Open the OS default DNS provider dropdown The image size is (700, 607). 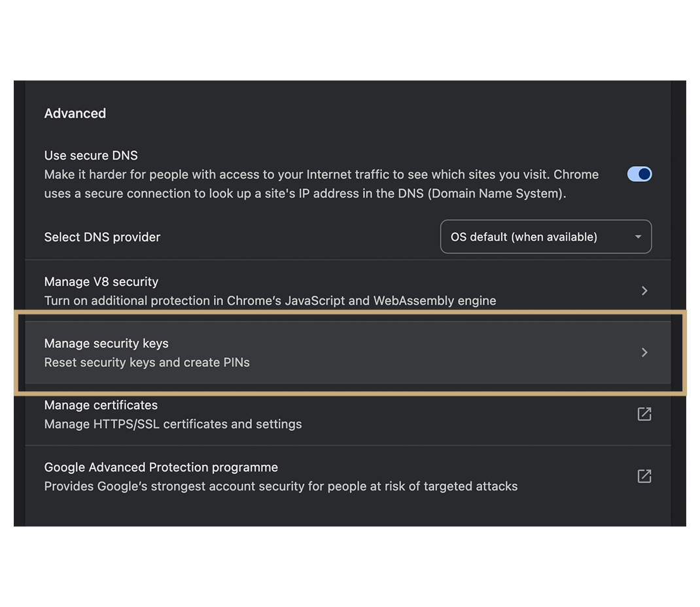click(546, 237)
